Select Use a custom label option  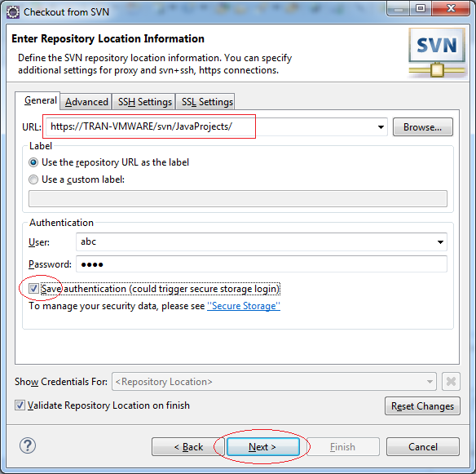33,179
